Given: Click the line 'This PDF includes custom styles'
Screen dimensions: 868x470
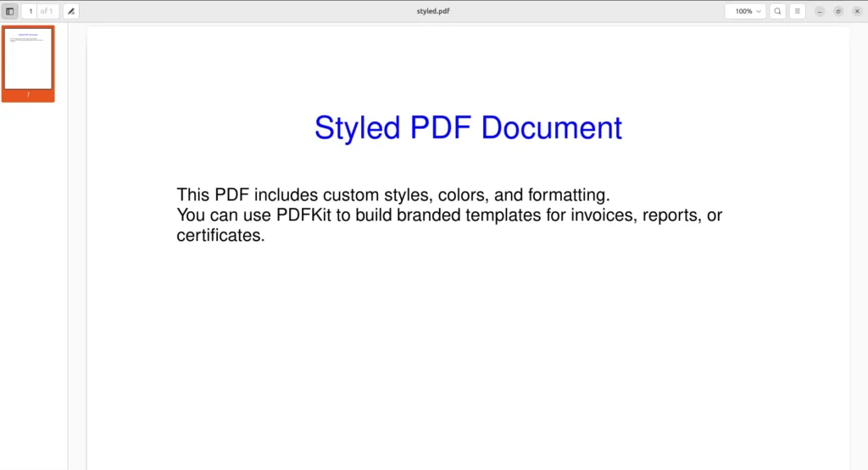Looking at the screenshot, I should (393, 195).
